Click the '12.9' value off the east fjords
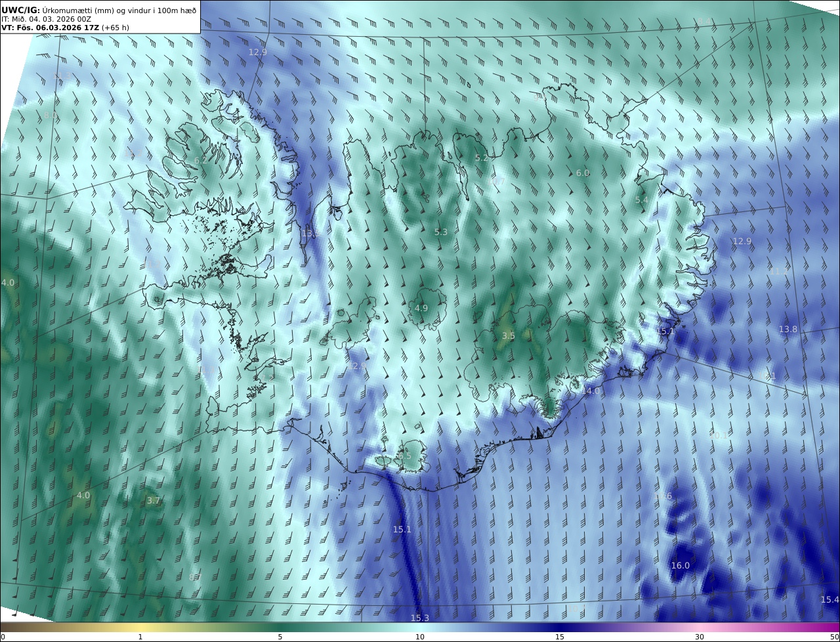 [742, 242]
